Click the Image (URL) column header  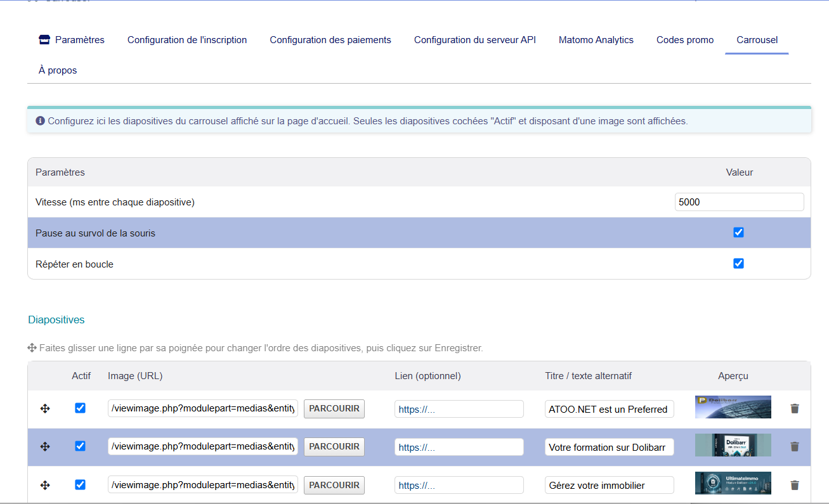pyautogui.click(x=135, y=376)
